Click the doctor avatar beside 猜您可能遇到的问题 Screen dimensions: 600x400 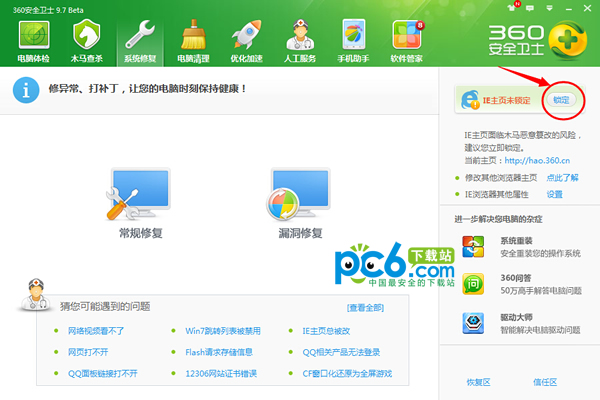tap(35, 294)
